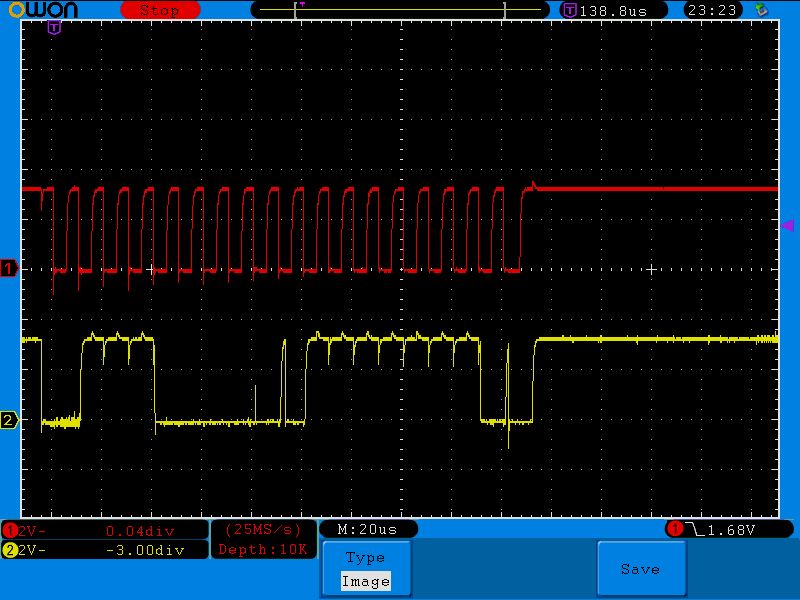Click the (25MS/s) sample rate readout
800x600 pixels.
[263, 530]
